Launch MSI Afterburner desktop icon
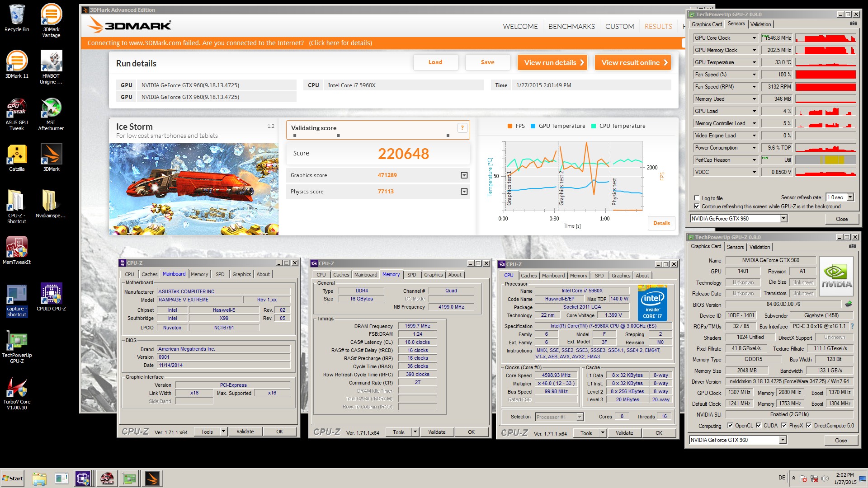 click(51, 114)
